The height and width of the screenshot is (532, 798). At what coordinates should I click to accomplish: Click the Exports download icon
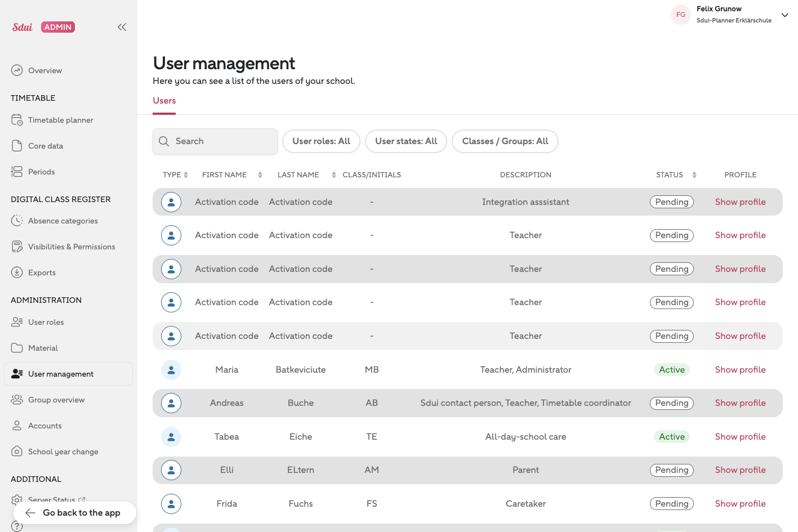coord(17,272)
